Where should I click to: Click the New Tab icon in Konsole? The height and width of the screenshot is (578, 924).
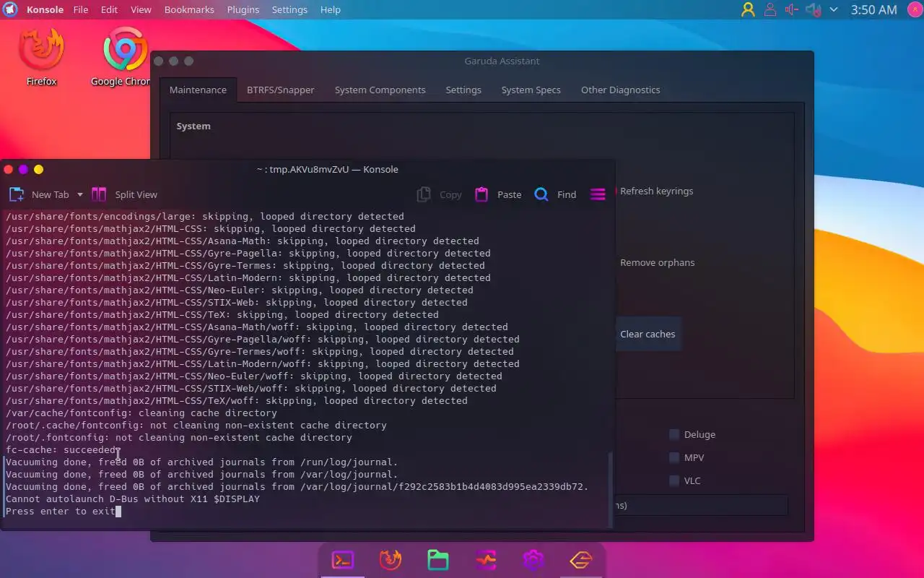[17, 194]
